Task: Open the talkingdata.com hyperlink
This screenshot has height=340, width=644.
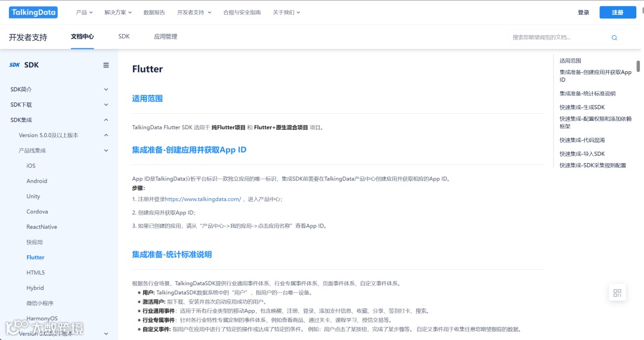Action: [x=203, y=199]
